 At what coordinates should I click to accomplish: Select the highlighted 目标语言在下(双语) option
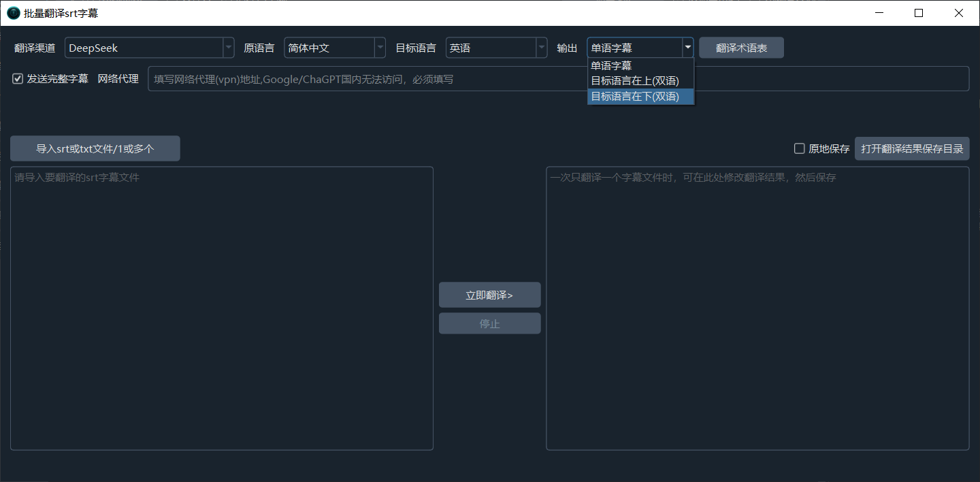click(634, 96)
